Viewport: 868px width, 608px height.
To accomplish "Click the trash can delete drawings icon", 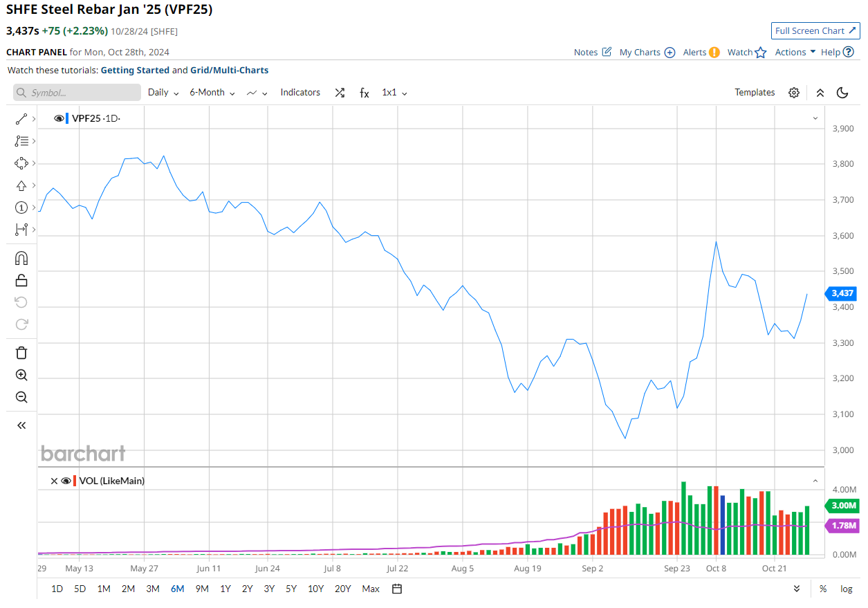I will coord(21,353).
